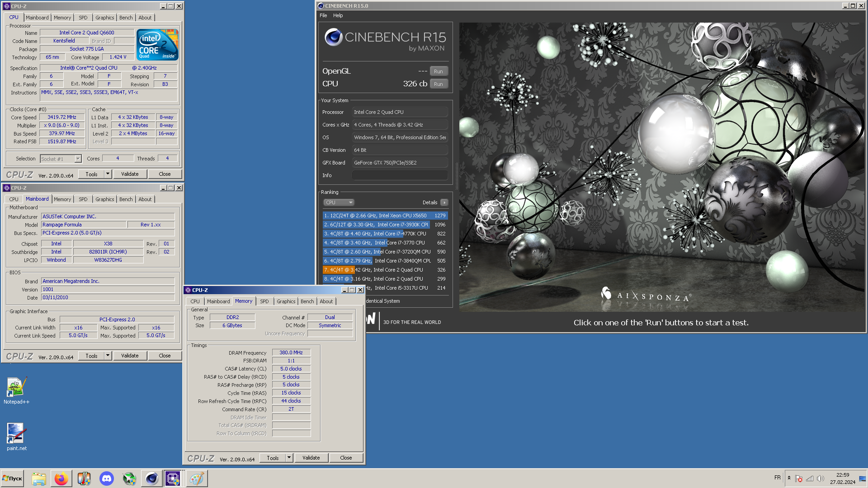Click the green X shield taskbar icon
Viewport: 868px width, 488px height.
click(x=129, y=479)
